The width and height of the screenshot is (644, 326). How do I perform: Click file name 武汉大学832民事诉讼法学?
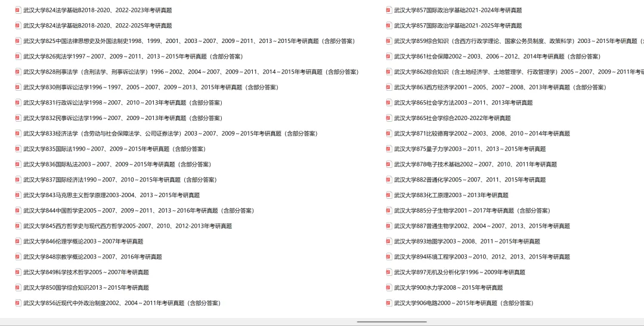click(123, 118)
